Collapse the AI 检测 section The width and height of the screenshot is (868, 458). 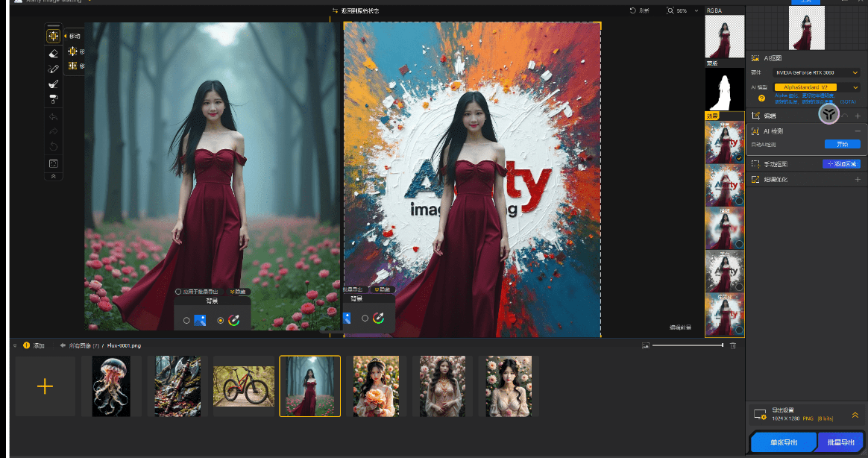[x=857, y=131]
